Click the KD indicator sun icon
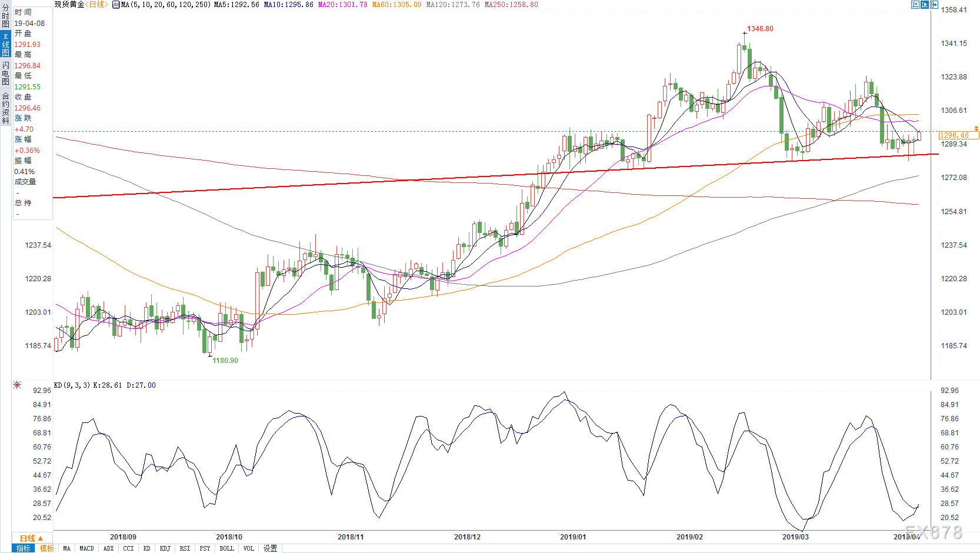The image size is (980, 553). pos(17,385)
